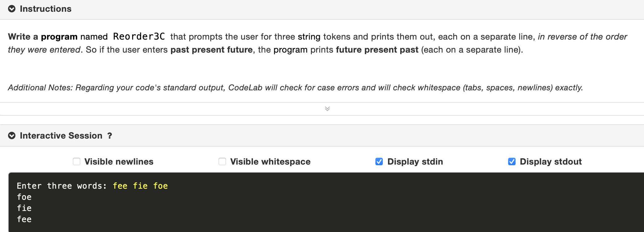644x232 pixels.
Task: Collapse the Interactive Session chevron icon
Action: 12,135
